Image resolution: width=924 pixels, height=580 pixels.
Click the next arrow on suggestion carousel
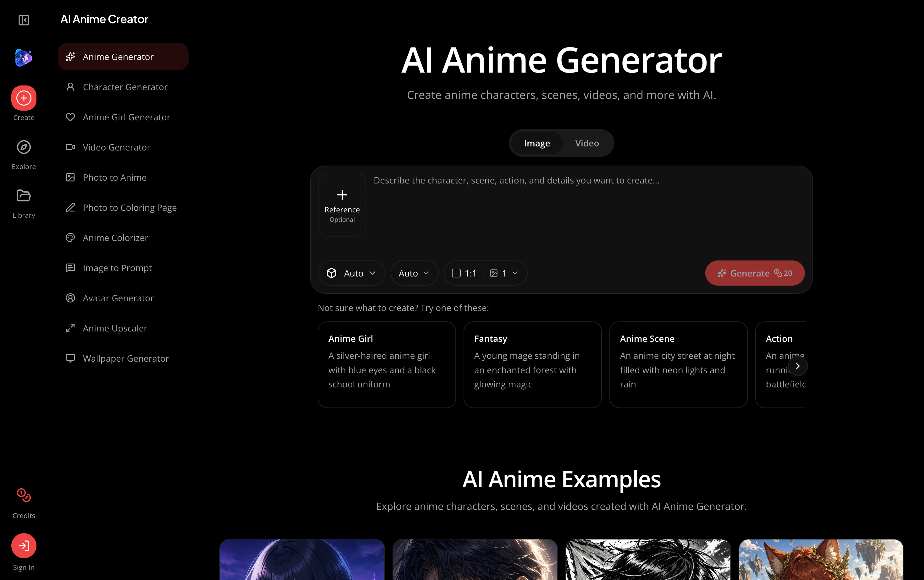coord(798,366)
